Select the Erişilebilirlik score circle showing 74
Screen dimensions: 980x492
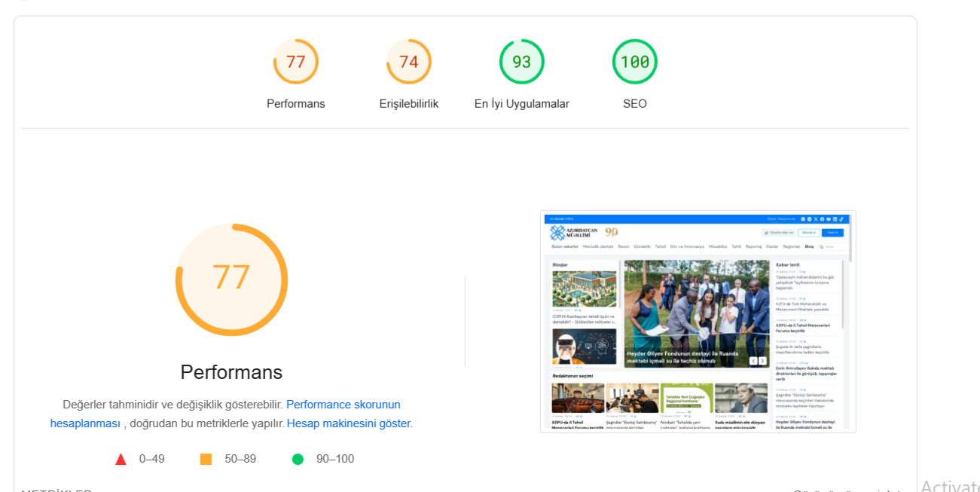(x=408, y=62)
